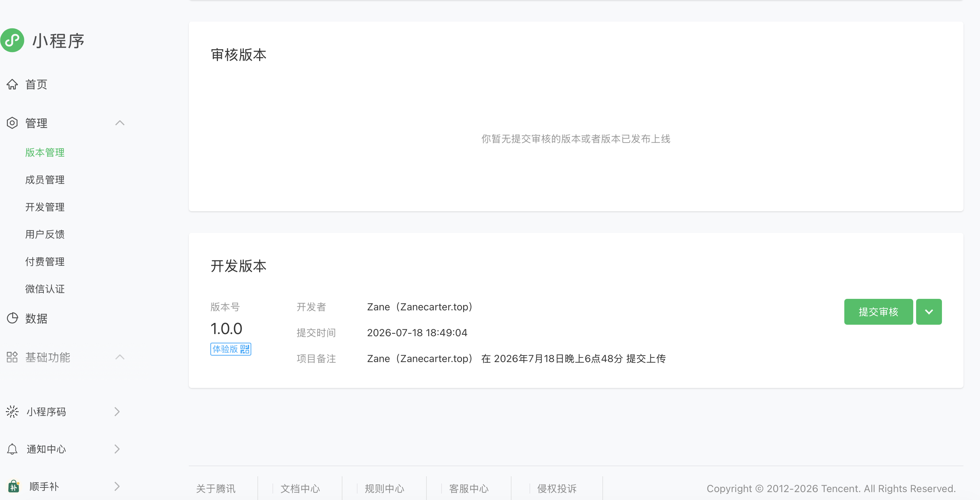Open the 侵权投诉 footer link
The image size is (980, 500).
click(557, 489)
